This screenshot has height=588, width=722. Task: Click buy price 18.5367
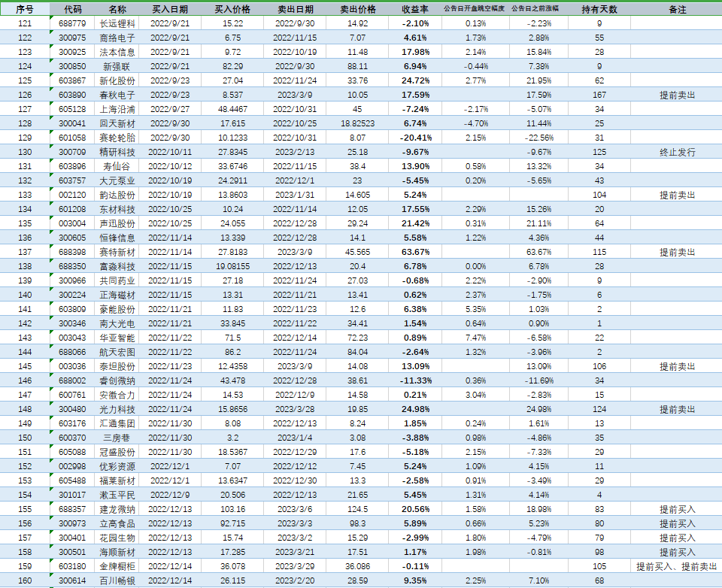click(x=232, y=452)
